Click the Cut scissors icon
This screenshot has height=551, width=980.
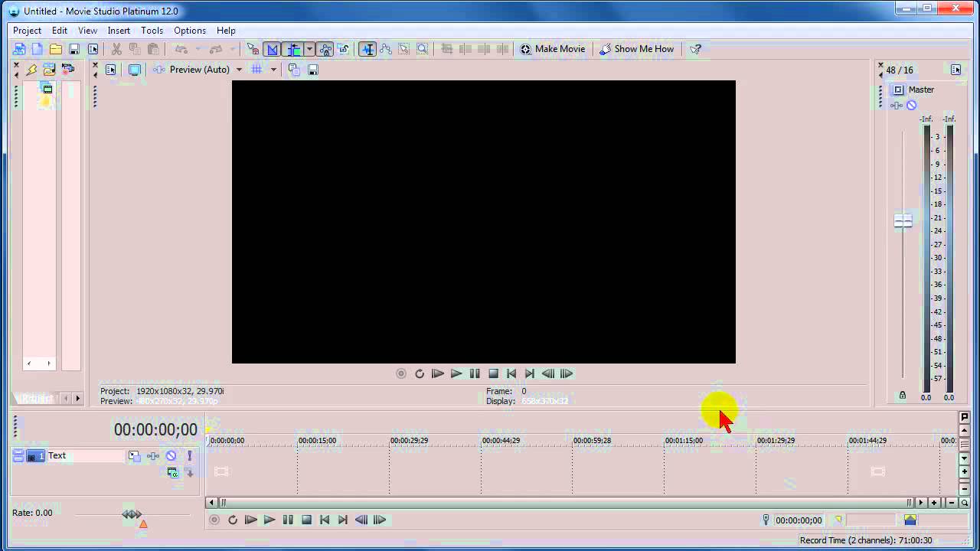point(116,49)
